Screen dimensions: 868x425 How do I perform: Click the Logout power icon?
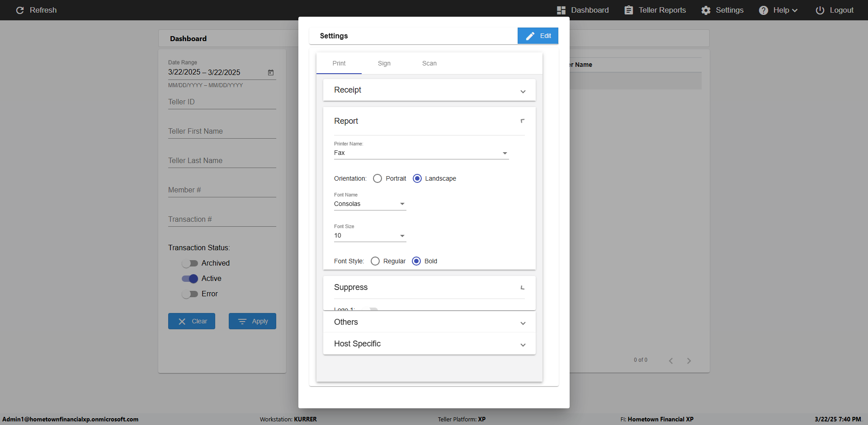[820, 10]
